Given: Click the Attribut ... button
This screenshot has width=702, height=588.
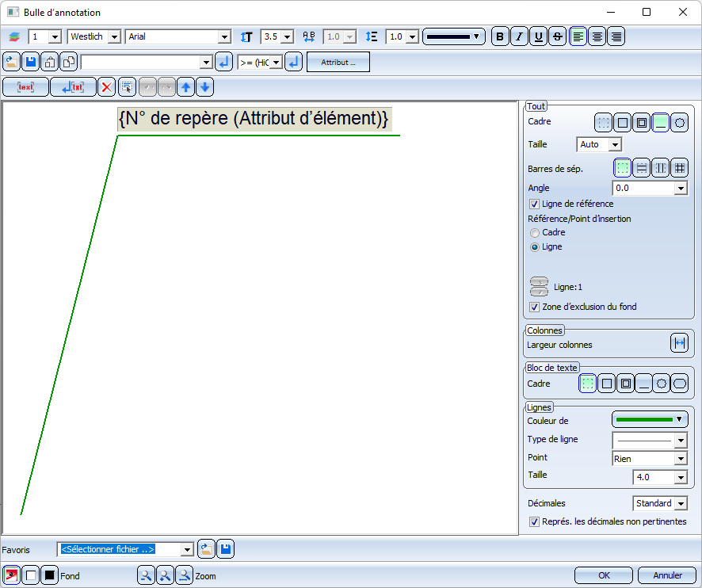Looking at the screenshot, I should pyautogui.click(x=338, y=62).
